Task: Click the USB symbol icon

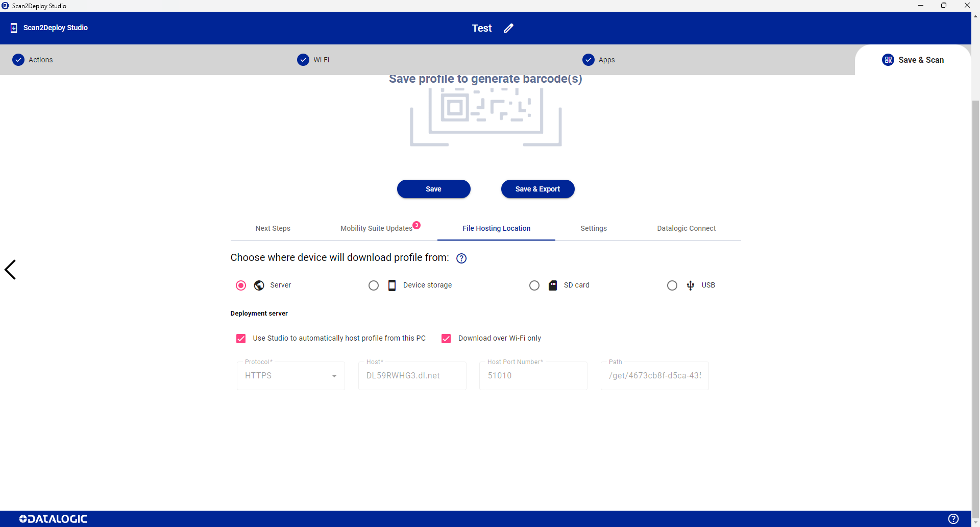Action: pyautogui.click(x=691, y=285)
